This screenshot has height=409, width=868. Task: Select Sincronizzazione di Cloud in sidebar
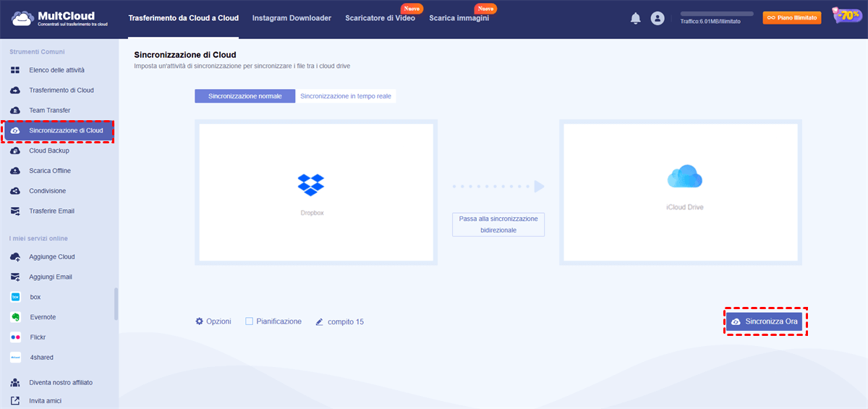(57, 131)
